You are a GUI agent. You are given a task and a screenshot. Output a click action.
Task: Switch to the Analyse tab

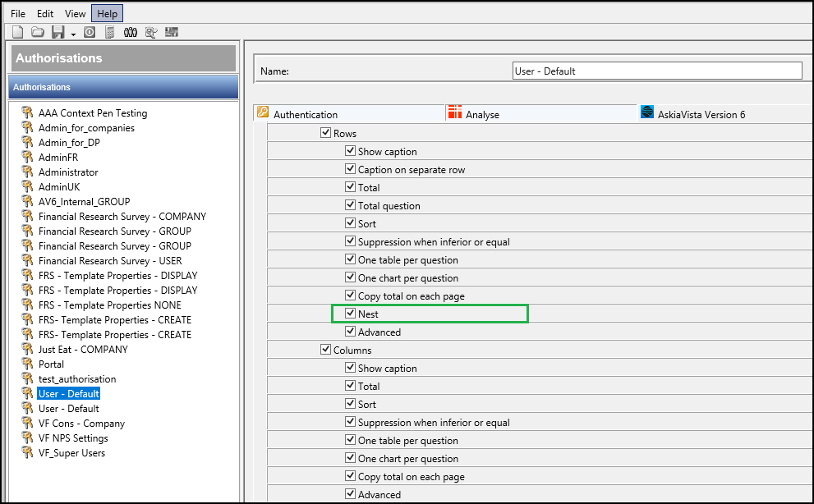[x=541, y=113]
